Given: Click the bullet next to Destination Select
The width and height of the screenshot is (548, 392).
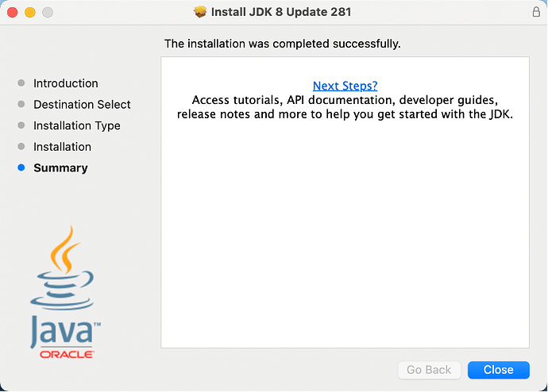Looking at the screenshot, I should click(x=21, y=105).
